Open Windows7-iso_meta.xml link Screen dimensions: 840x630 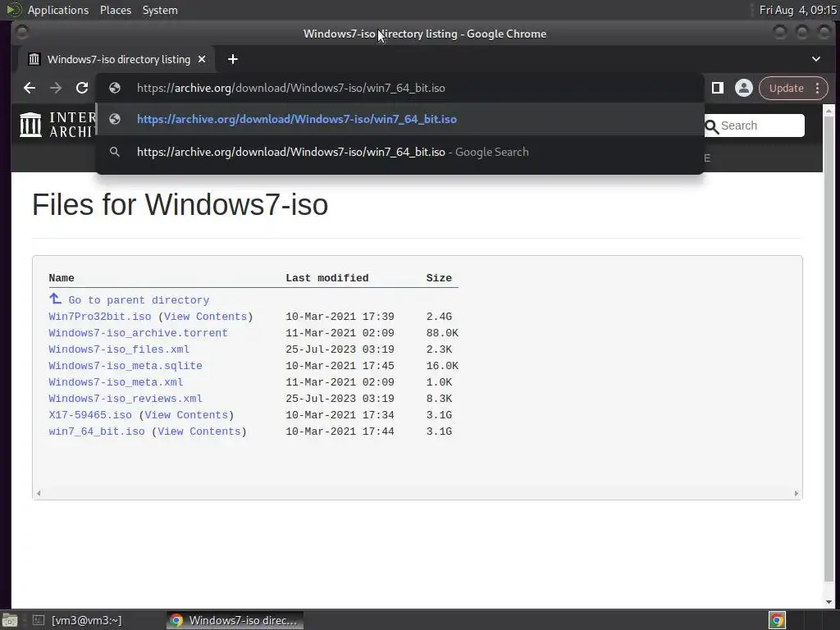(x=116, y=382)
